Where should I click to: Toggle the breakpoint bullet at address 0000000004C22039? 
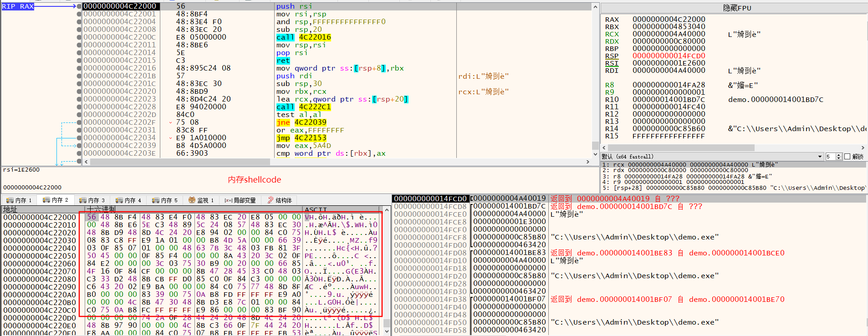pos(79,145)
